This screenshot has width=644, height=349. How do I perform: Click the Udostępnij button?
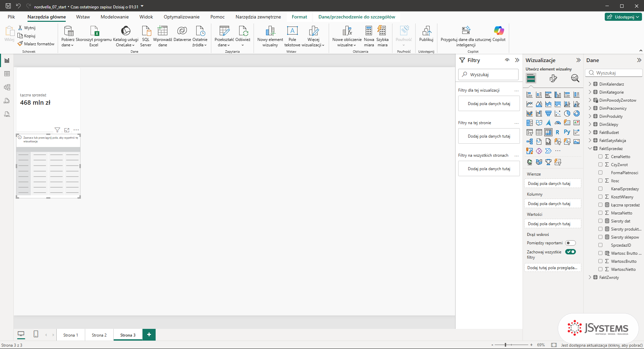click(623, 17)
